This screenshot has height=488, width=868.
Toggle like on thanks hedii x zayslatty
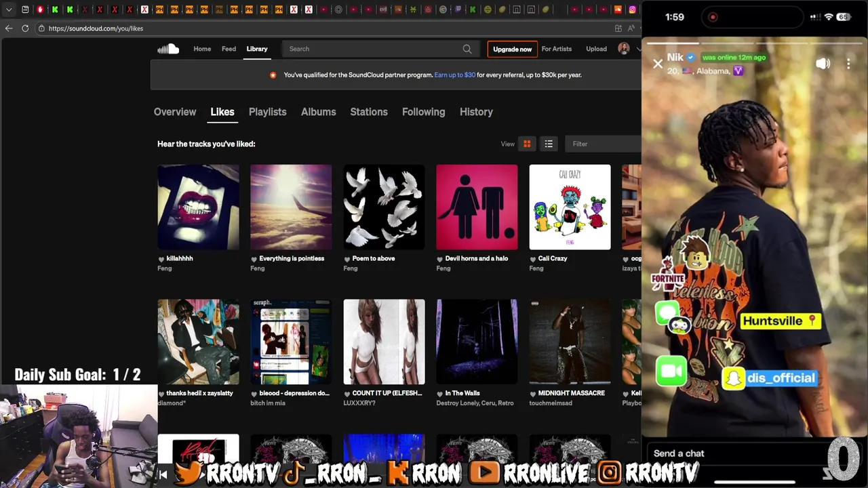tap(161, 394)
